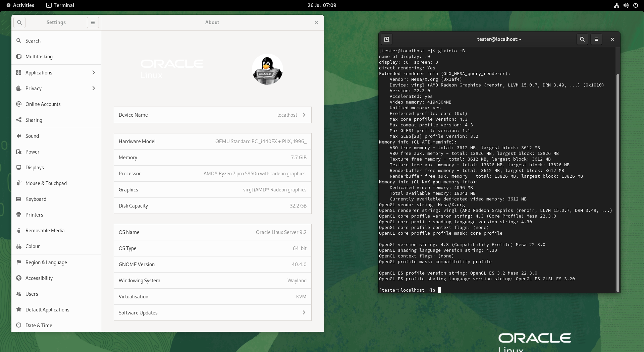Go to Power settings

56,152
